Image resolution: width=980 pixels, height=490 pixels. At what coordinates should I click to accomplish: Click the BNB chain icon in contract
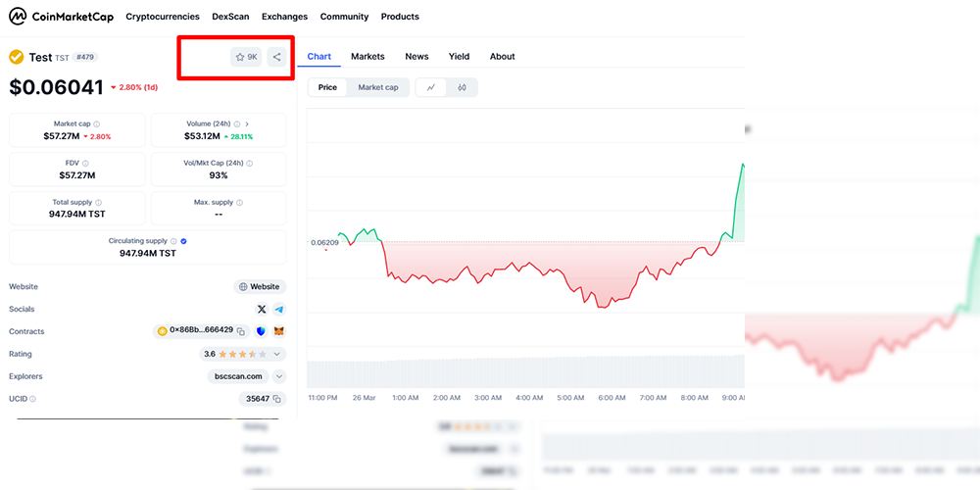163,331
